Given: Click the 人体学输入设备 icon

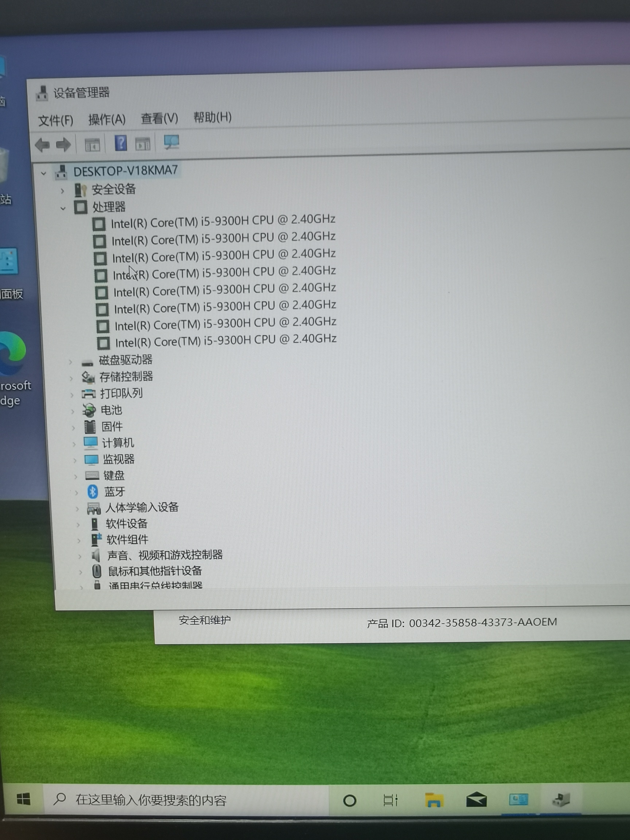Looking at the screenshot, I should click(x=94, y=508).
